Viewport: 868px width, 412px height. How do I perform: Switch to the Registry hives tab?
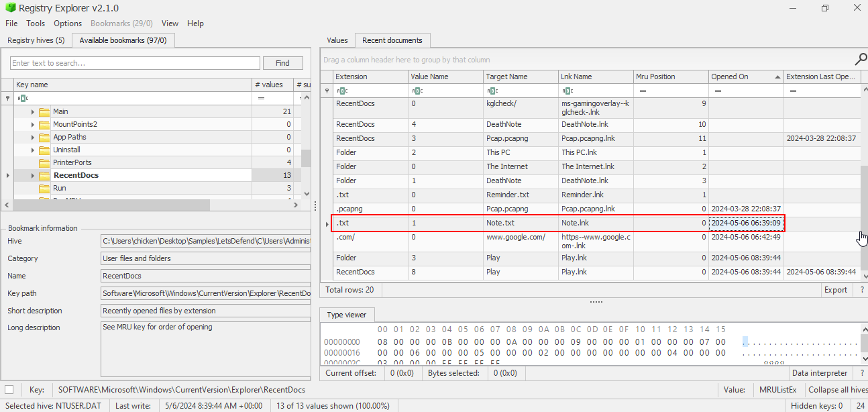(36, 40)
